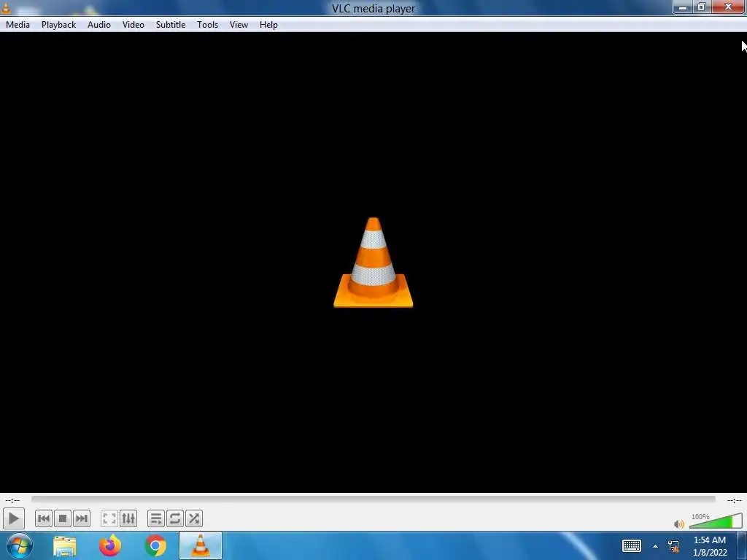Click the Show desktop strip
Image resolution: width=747 pixels, height=560 pixels.
click(x=742, y=545)
